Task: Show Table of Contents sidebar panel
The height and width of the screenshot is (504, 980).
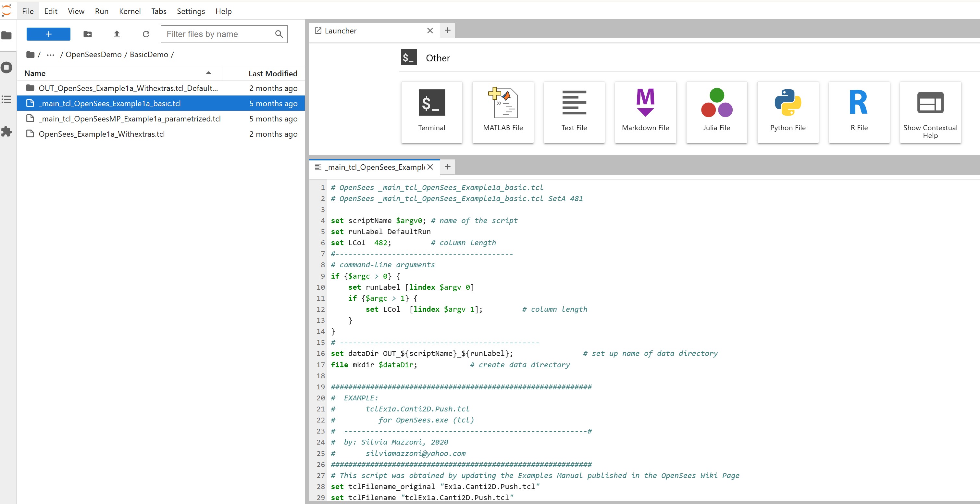Action: pyautogui.click(x=6, y=100)
